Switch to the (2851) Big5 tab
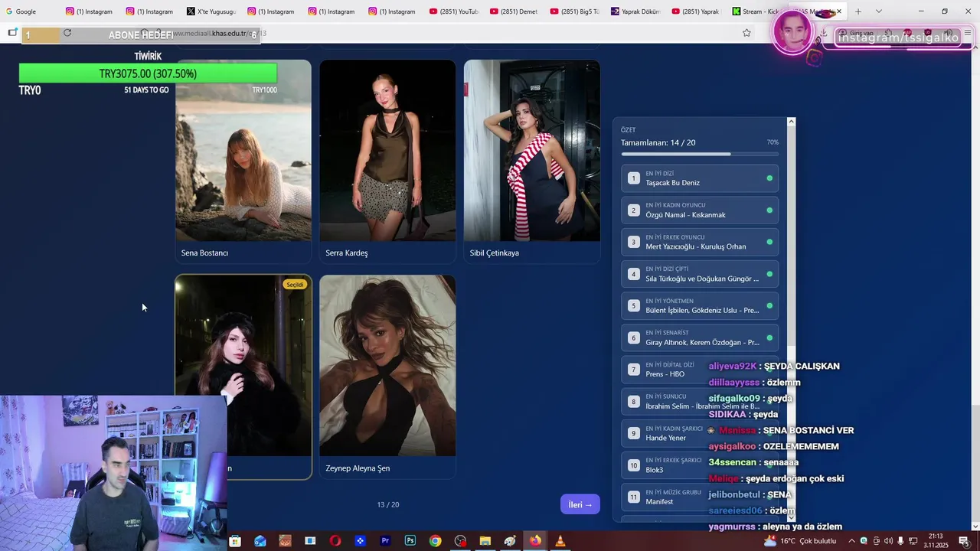The width and height of the screenshot is (980, 551). [575, 11]
